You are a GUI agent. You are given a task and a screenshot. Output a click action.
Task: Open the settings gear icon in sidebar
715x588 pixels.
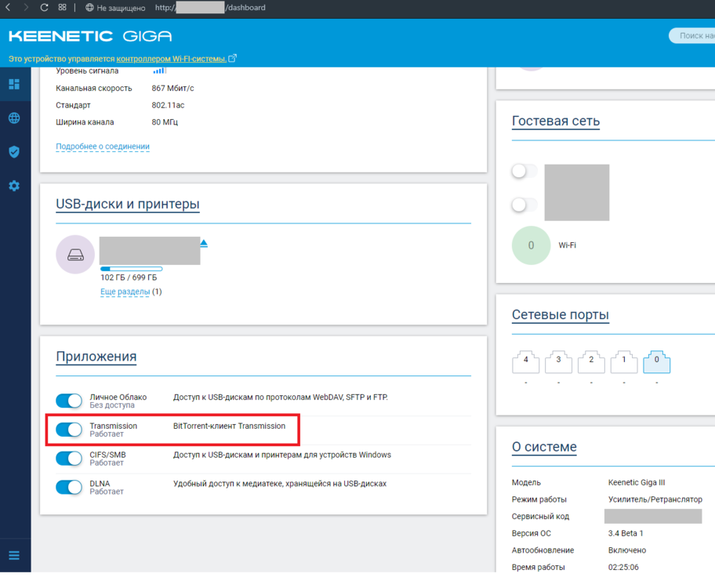pyautogui.click(x=14, y=186)
